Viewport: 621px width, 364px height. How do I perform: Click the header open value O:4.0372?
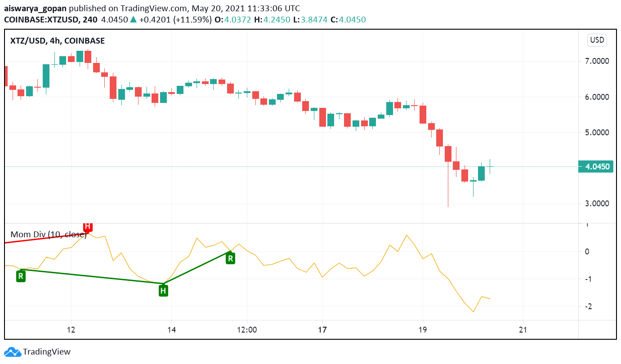(233, 20)
